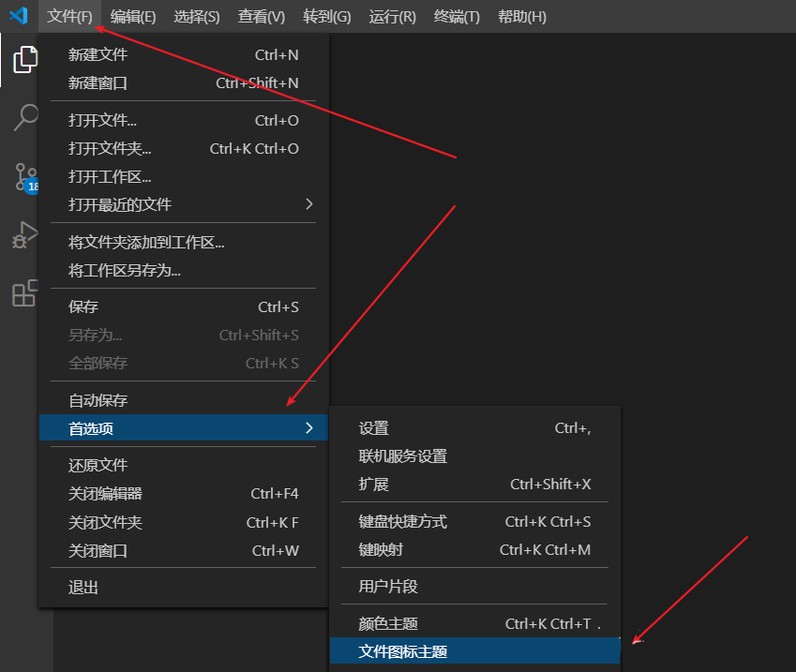The width and height of the screenshot is (796, 672).
Task: Open the 选择(S) menu
Action: click(x=197, y=17)
